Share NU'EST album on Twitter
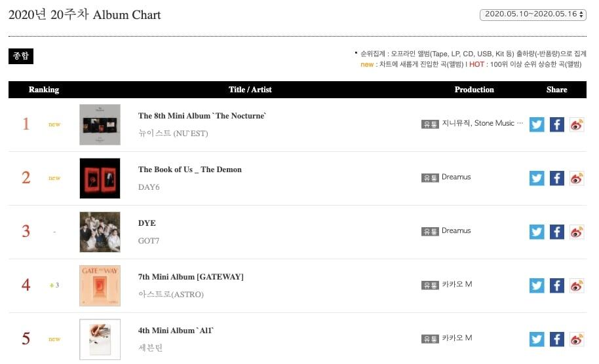 pos(537,124)
